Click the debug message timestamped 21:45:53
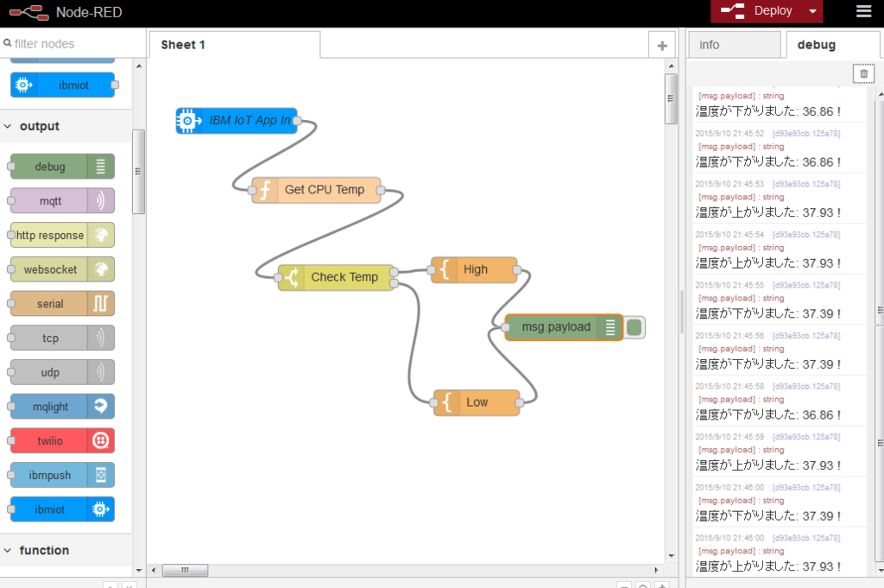884x588 pixels. 780,199
